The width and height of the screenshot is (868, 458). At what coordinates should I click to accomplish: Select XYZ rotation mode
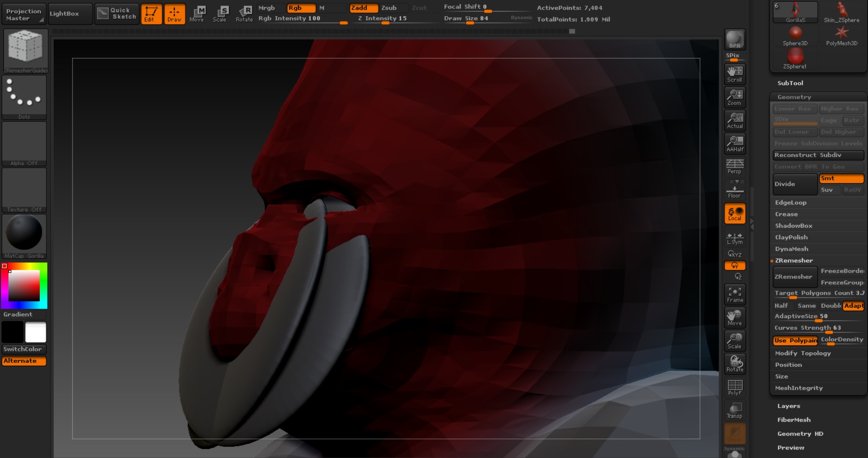pyautogui.click(x=735, y=254)
